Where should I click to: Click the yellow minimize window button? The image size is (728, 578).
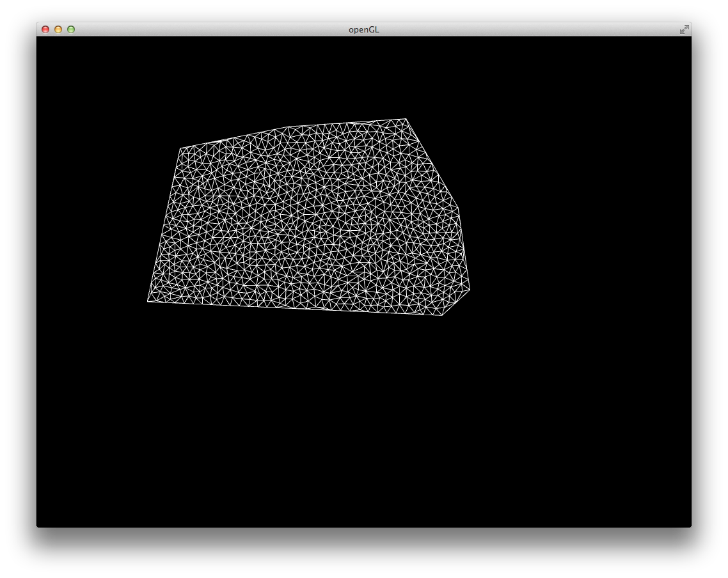(x=58, y=29)
